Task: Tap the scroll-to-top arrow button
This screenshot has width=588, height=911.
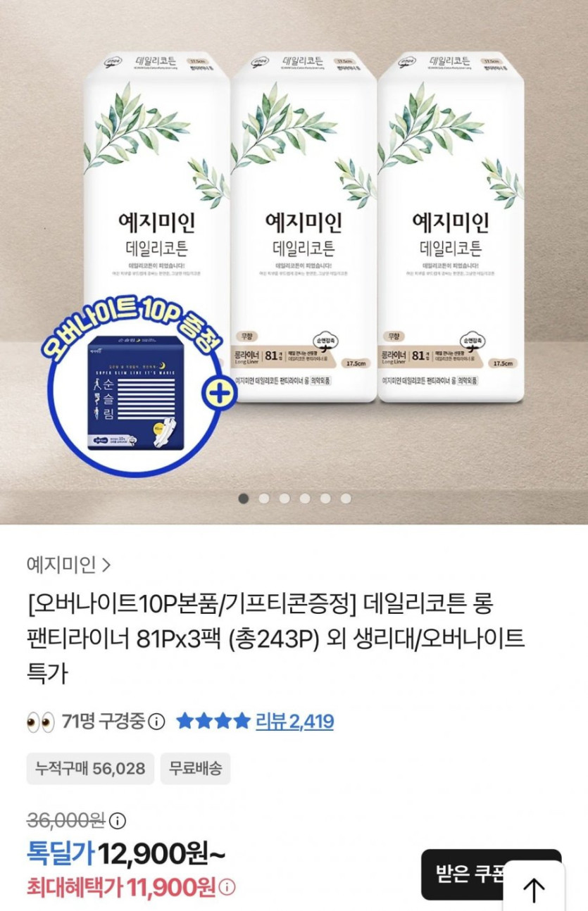Action: [534, 886]
